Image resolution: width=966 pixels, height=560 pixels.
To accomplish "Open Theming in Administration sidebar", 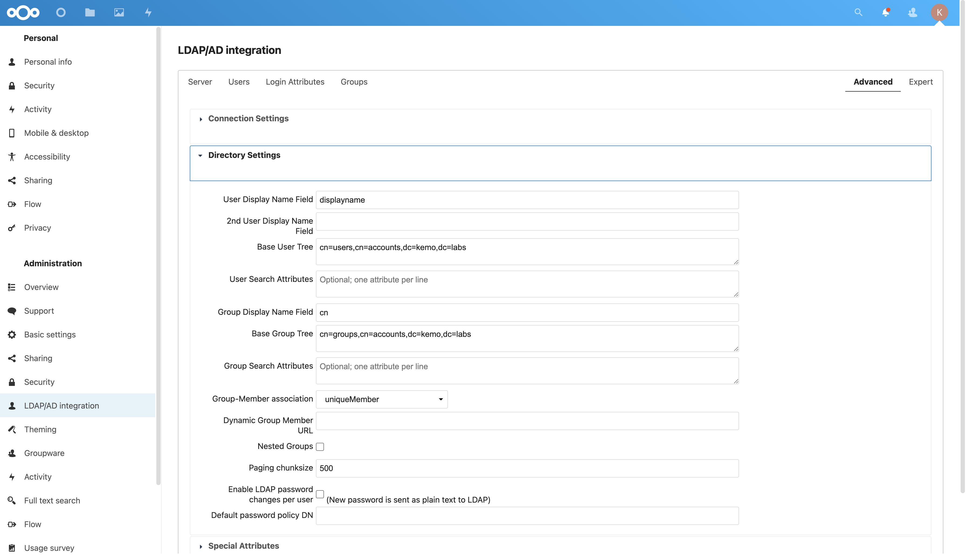I will pyautogui.click(x=40, y=430).
